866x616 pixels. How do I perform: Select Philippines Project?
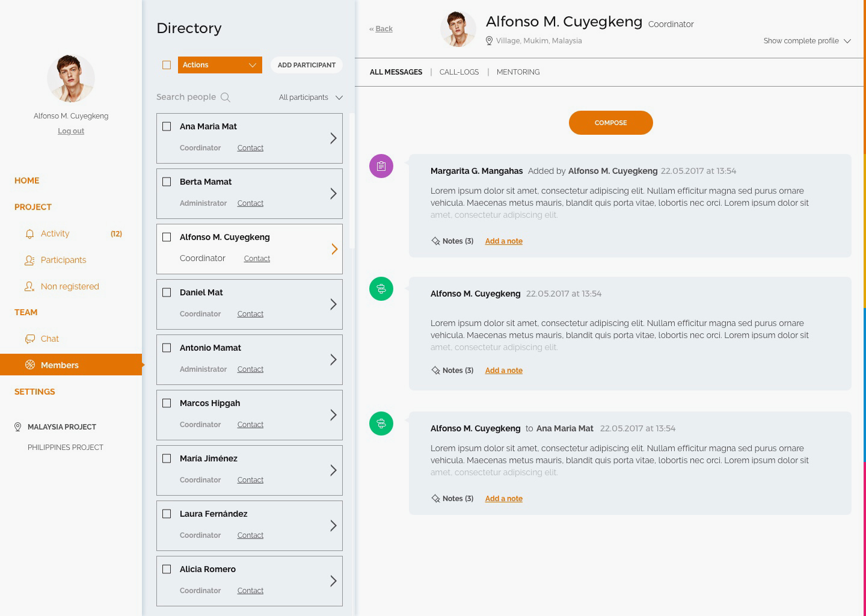pyautogui.click(x=66, y=448)
